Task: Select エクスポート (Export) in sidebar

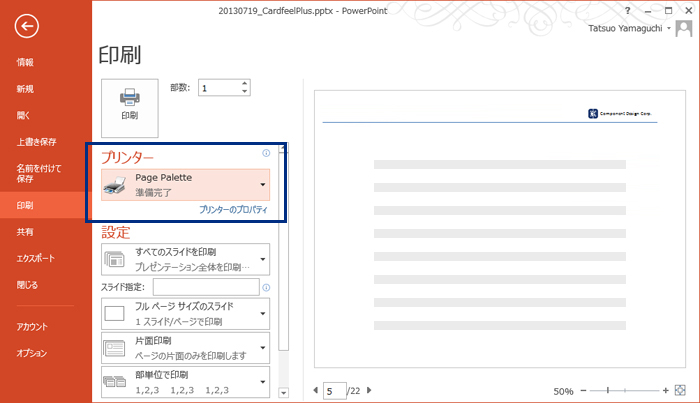Action: [x=35, y=258]
